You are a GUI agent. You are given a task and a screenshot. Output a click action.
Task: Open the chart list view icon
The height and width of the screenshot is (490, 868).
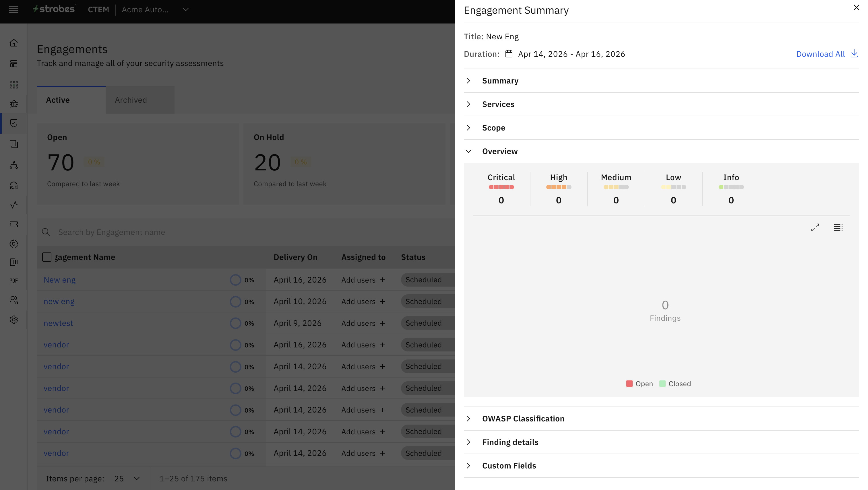click(838, 228)
